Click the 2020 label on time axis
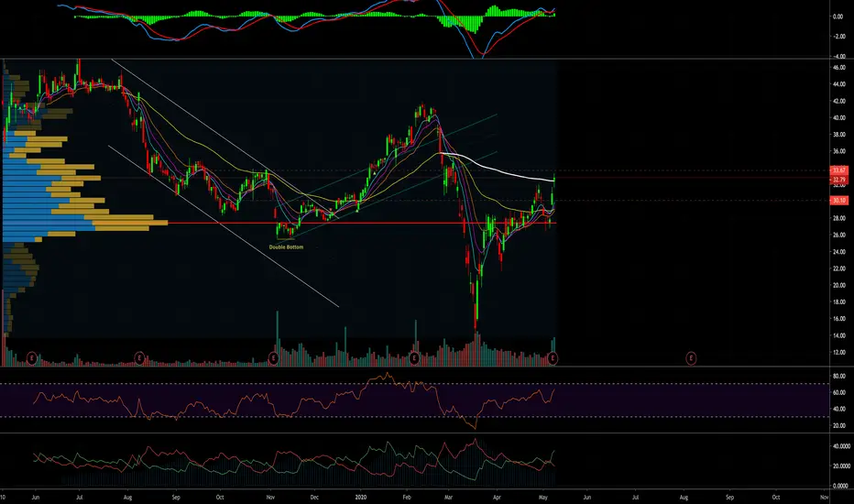The width and height of the screenshot is (854, 504). pyautogui.click(x=360, y=497)
